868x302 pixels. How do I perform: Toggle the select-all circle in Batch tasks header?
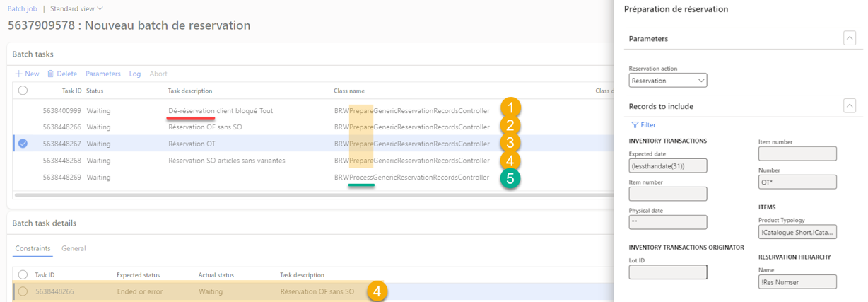[23, 91]
